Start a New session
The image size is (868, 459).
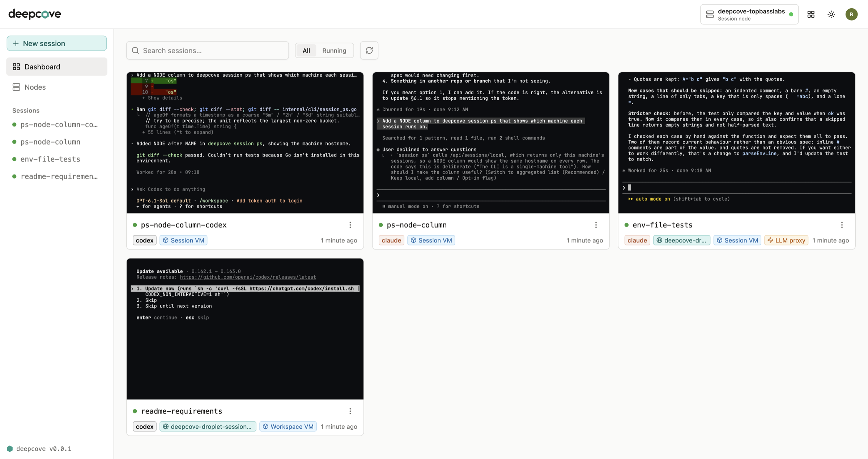pos(57,43)
